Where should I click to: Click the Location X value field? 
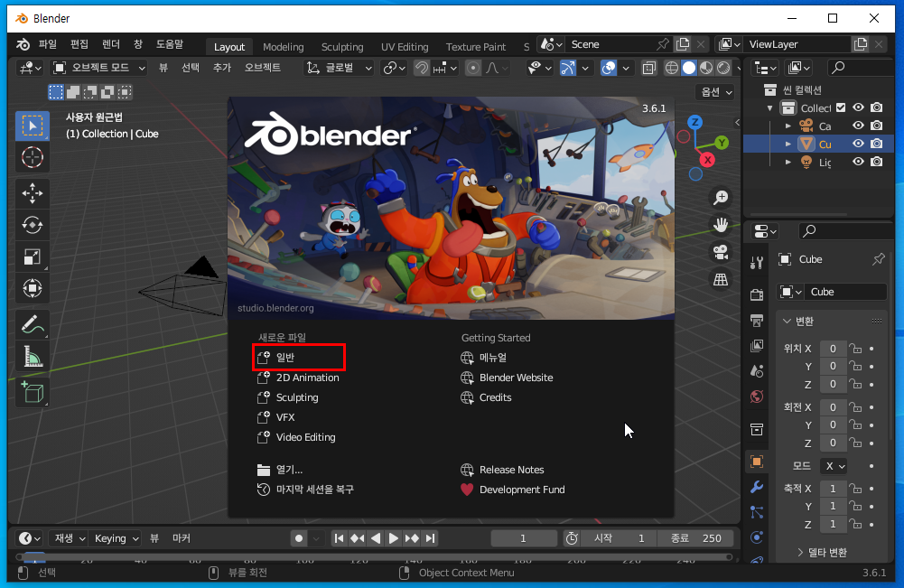tap(833, 349)
